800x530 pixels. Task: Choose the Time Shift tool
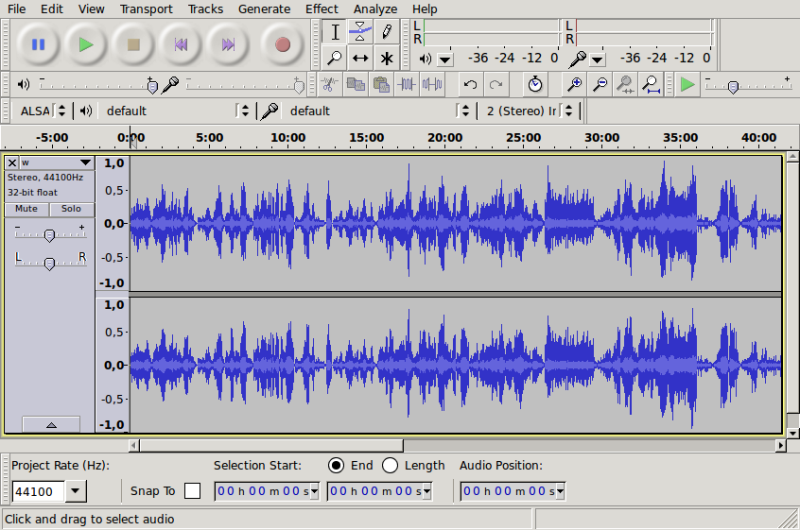pos(361,58)
